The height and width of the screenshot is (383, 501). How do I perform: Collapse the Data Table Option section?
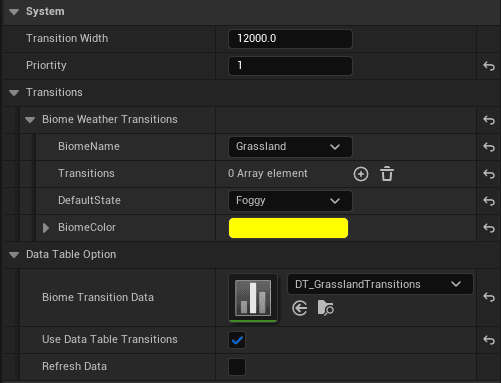click(14, 255)
